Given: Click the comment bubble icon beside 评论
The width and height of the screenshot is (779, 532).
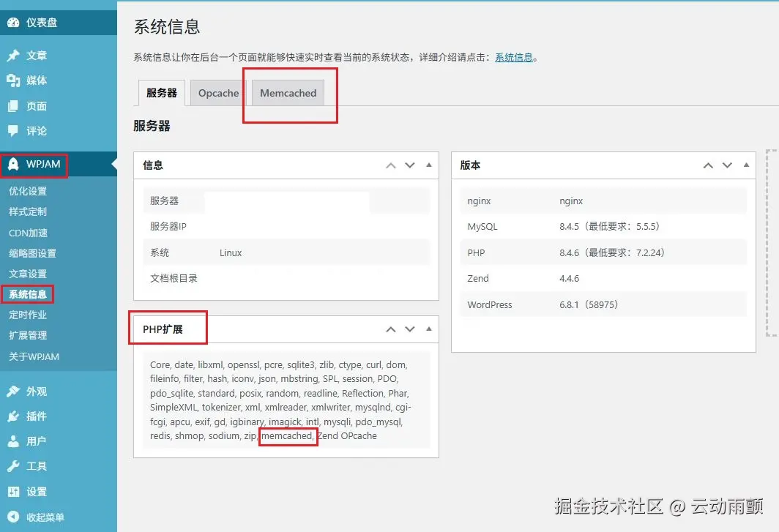Looking at the screenshot, I should coord(13,131).
